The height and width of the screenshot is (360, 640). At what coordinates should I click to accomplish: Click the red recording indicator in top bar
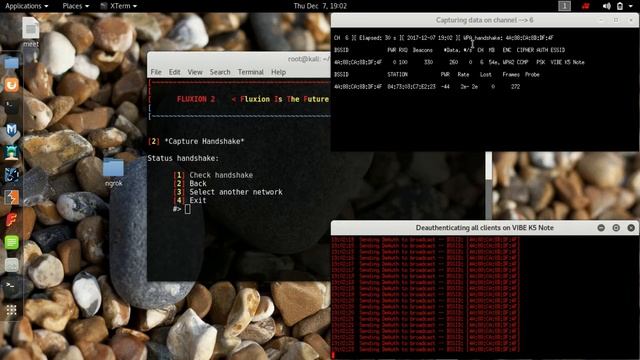click(x=586, y=6)
